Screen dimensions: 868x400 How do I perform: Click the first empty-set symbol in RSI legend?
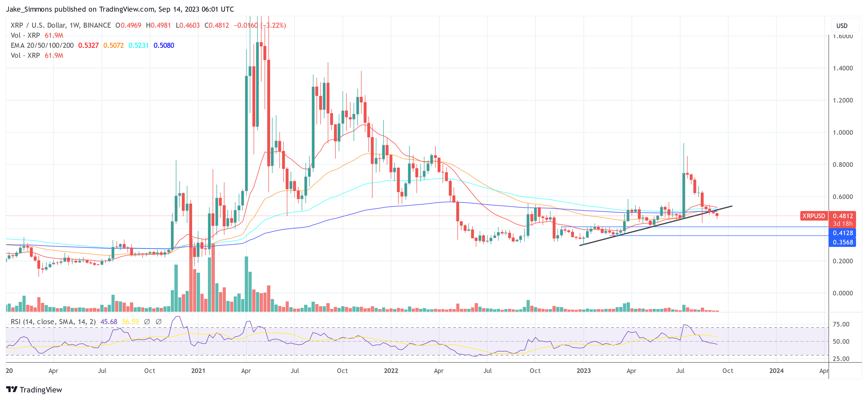(x=147, y=322)
